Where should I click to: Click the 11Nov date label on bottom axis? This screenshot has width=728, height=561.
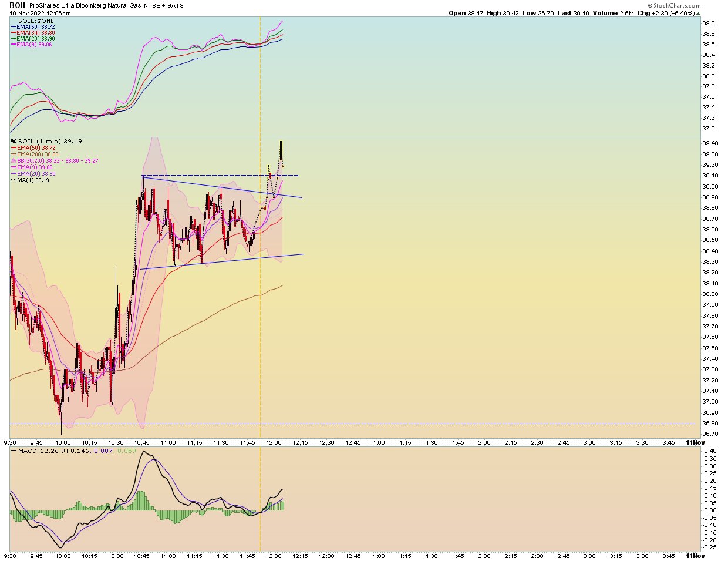695,556
